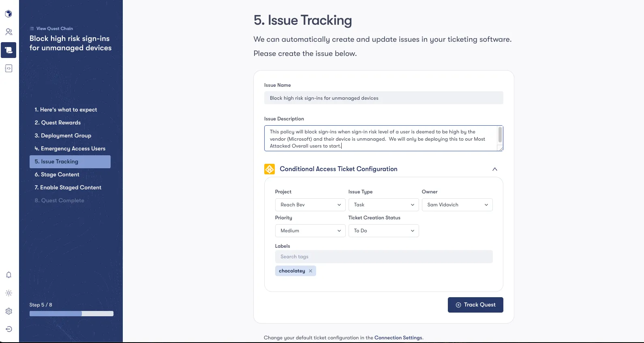Screen dimensions: 644x343
Task: Click the Issue Description scrollbar
Action: (500, 135)
